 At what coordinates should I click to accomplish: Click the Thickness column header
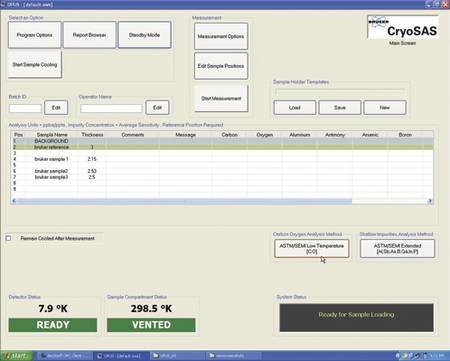tap(92, 135)
